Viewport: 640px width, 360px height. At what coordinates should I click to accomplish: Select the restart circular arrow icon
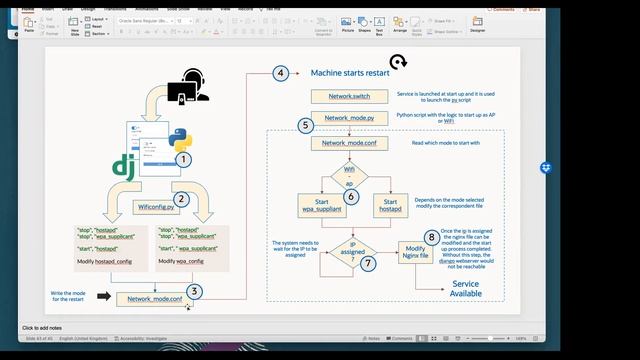point(398,62)
